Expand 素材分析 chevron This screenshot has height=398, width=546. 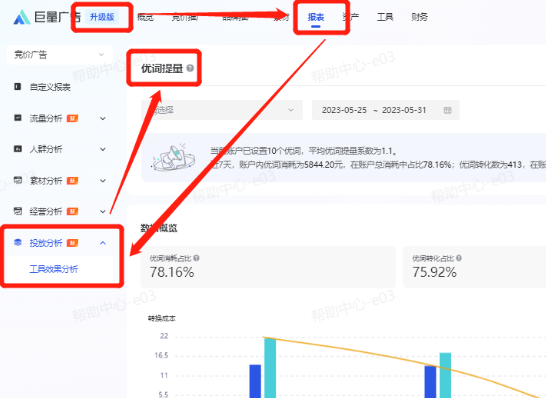(103, 180)
